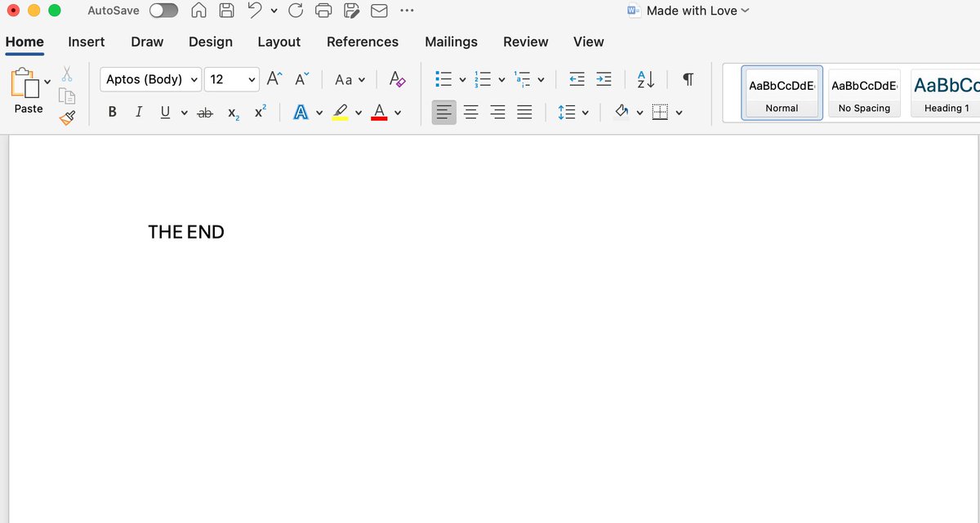The image size is (980, 523).
Task: Clear all formatting with eraser A icon
Action: point(397,78)
